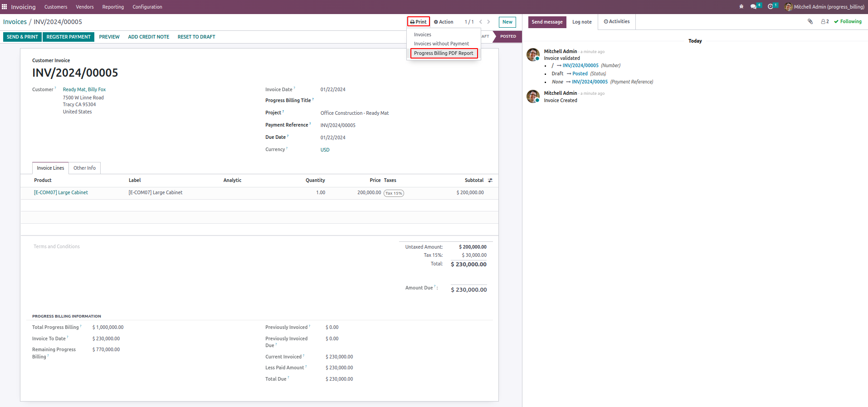This screenshot has width=868, height=407.
Task: Click the Invoice Created log message
Action: [x=561, y=100]
